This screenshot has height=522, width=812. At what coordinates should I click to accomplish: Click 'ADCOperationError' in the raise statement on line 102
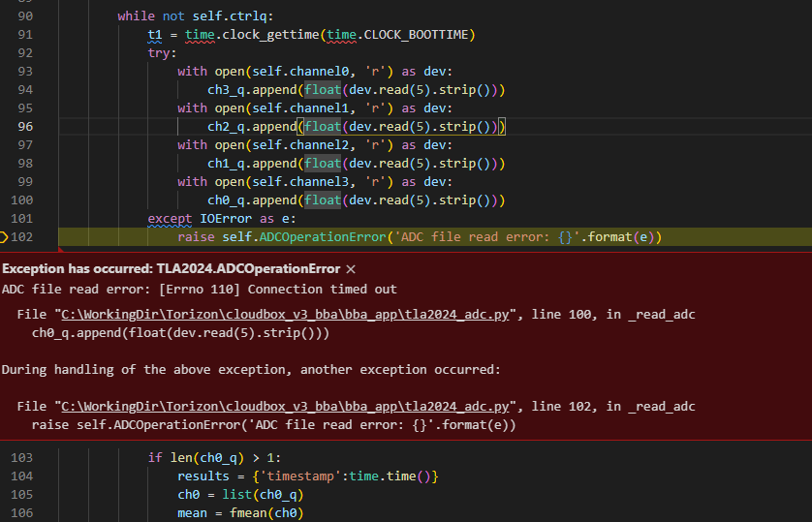323,237
